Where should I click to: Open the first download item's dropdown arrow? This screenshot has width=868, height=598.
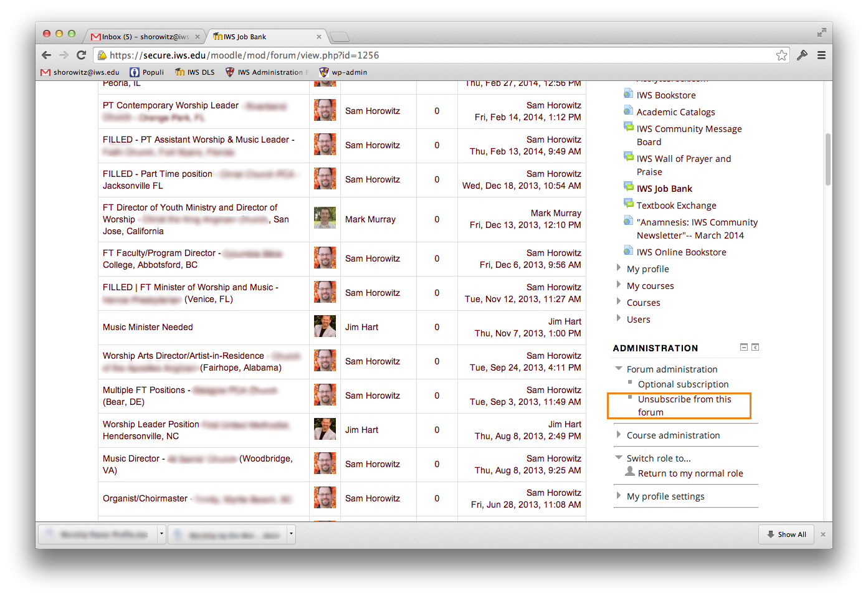point(161,534)
